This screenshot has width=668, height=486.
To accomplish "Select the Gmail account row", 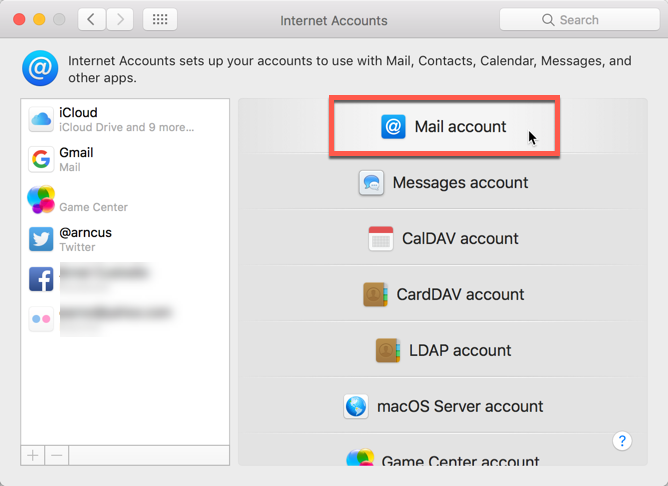I will [125, 159].
